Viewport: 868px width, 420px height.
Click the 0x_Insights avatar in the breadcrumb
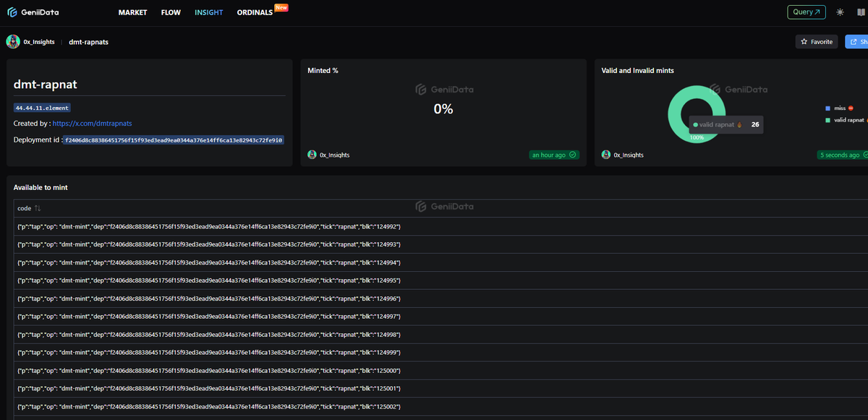coord(13,41)
